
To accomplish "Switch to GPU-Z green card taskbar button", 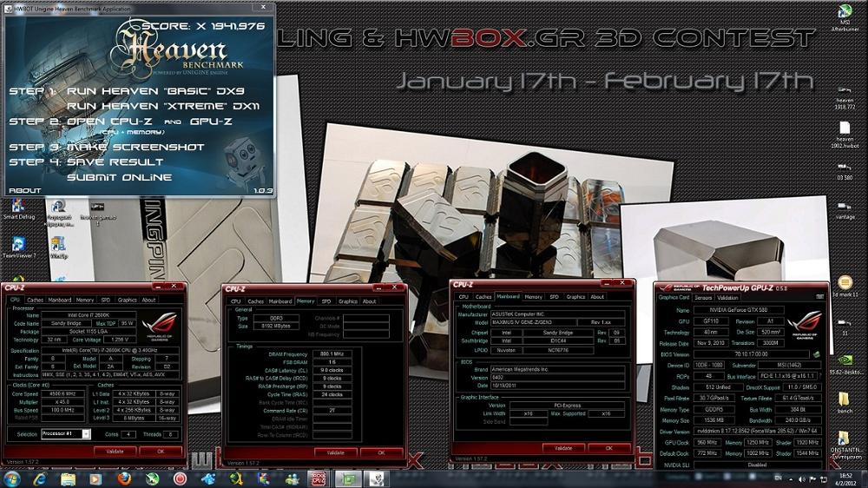I will pos(348,478).
